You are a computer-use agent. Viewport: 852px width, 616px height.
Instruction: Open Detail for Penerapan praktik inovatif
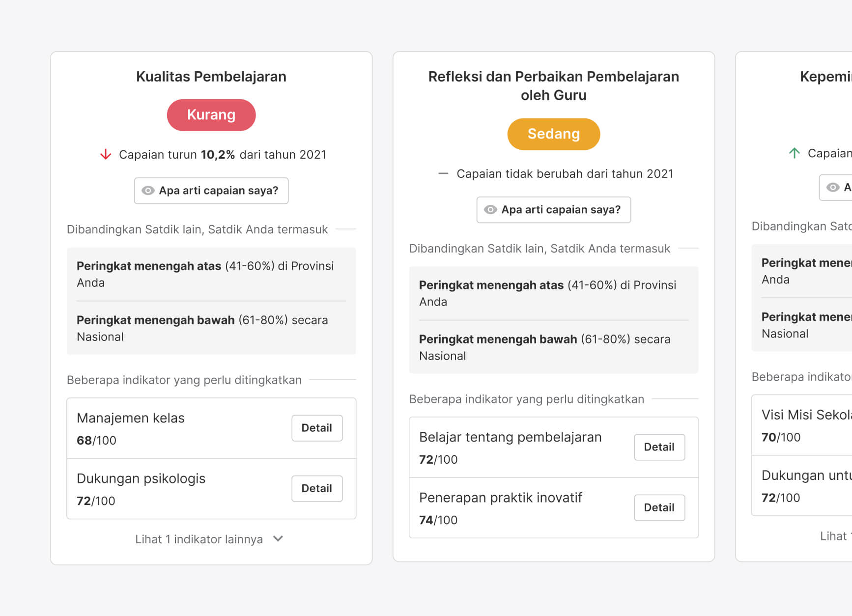(x=659, y=507)
